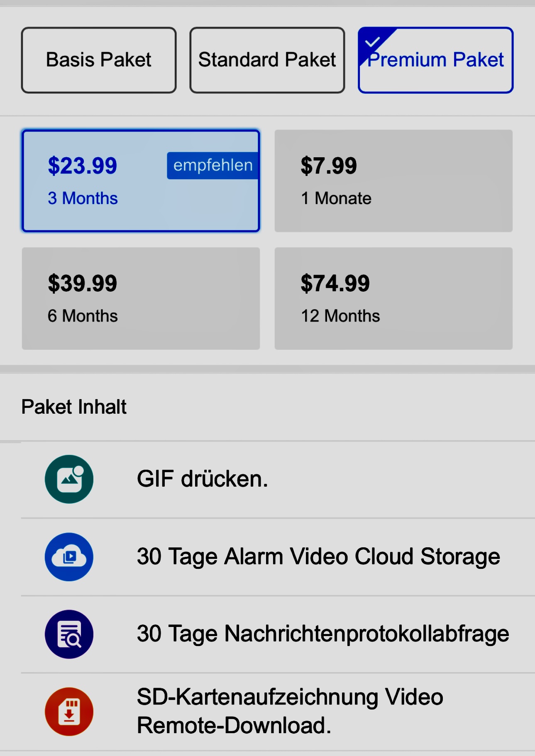The height and width of the screenshot is (756, 535).
Task: Tap the 12 Months label
Action: [x=340, y=316]
